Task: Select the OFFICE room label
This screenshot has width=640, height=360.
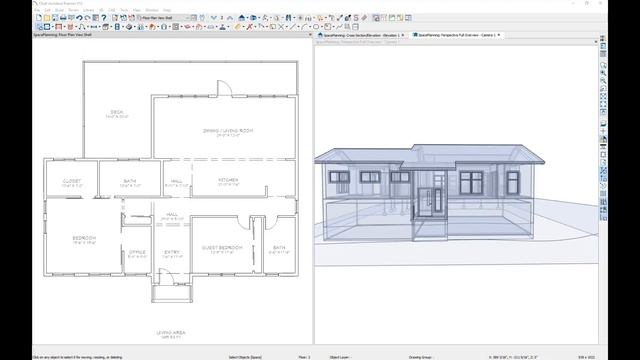Action: [x=137, y=252]
